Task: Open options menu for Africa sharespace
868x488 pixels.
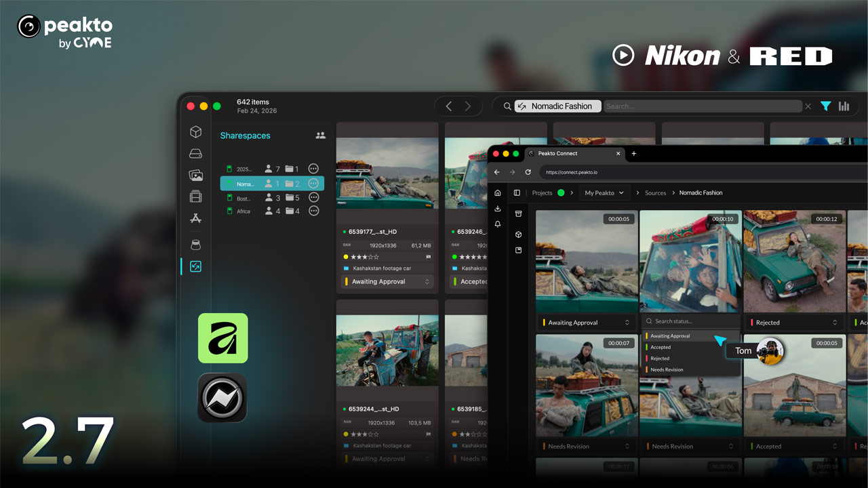Action: point(313,211)
